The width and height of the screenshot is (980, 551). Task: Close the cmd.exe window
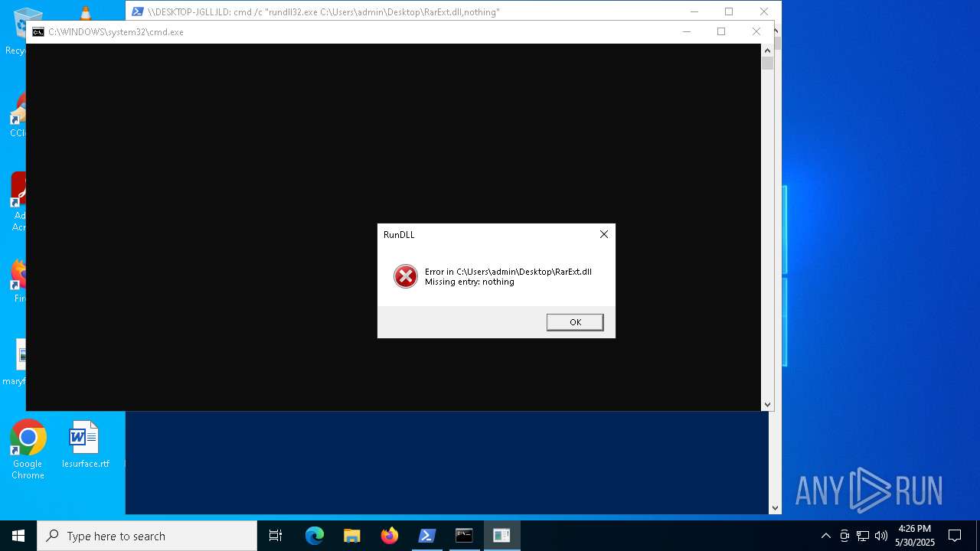pyautogui.click(x=756, y=31)
